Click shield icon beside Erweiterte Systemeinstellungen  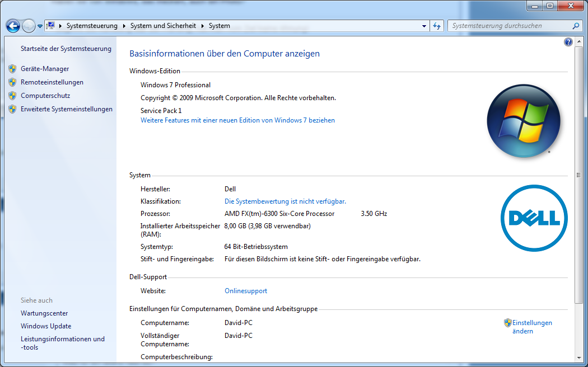pyautogui.click(x=12, y=109)
